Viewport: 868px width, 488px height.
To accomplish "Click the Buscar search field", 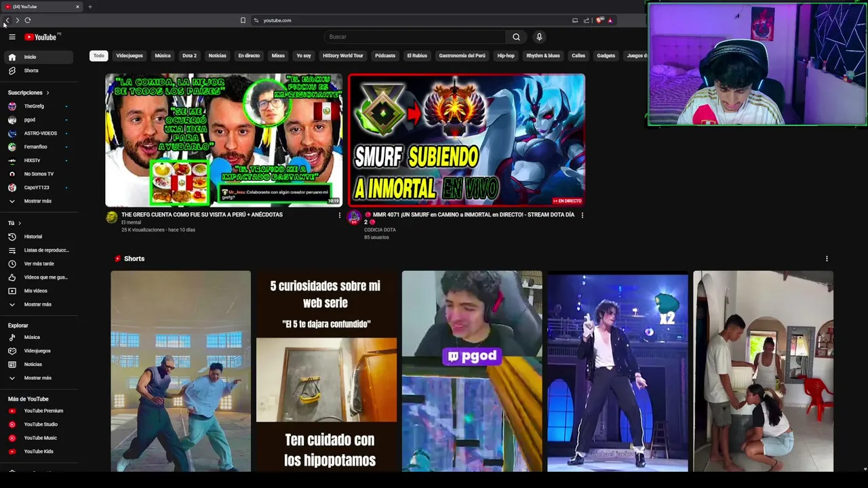I will pyautogui.click(x=415, y=37).
